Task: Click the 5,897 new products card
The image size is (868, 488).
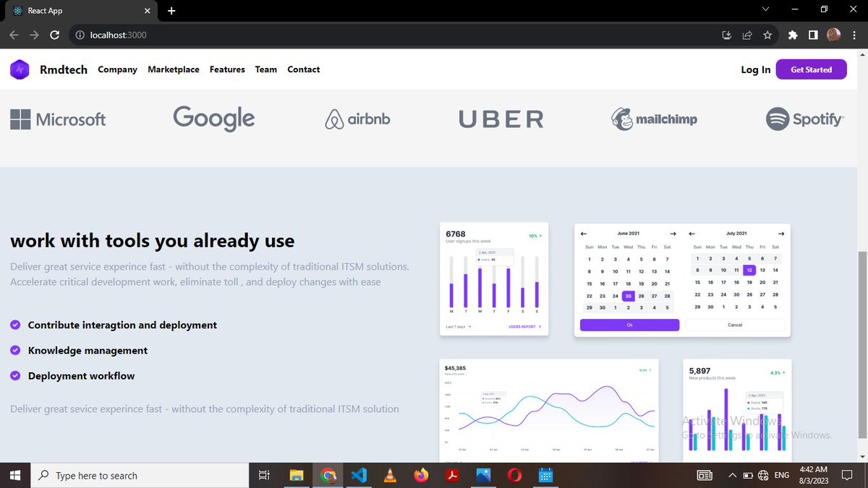Action: pyautogui.click(x=737, y=410)
